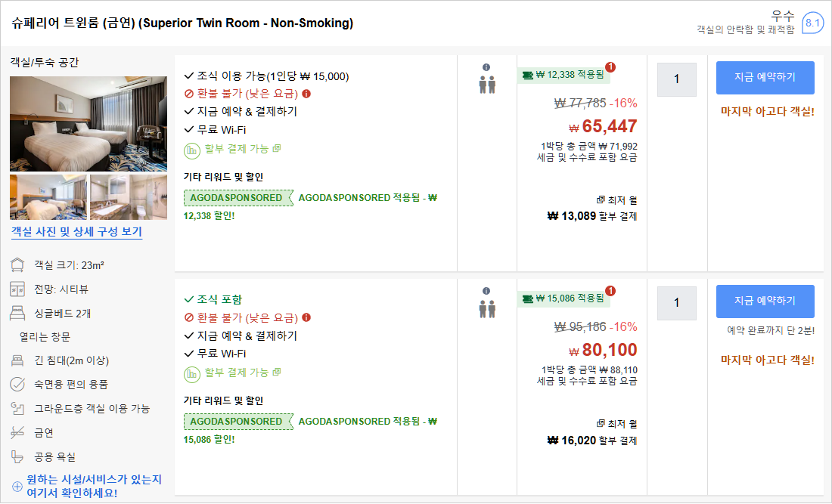
Task: Click the occupancy info icon in first row
Action: coord(486,66)
